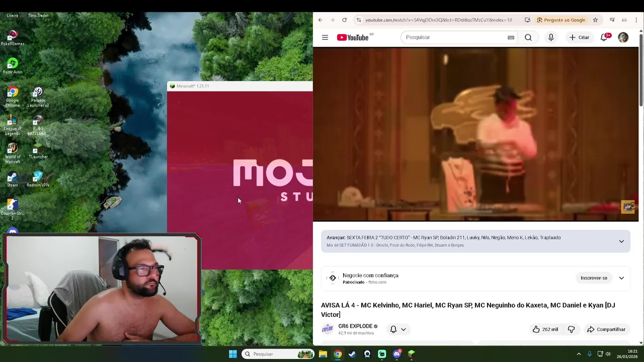Open YouTube notifications bell
Screen dimensions: 644x362
(604, 37)
